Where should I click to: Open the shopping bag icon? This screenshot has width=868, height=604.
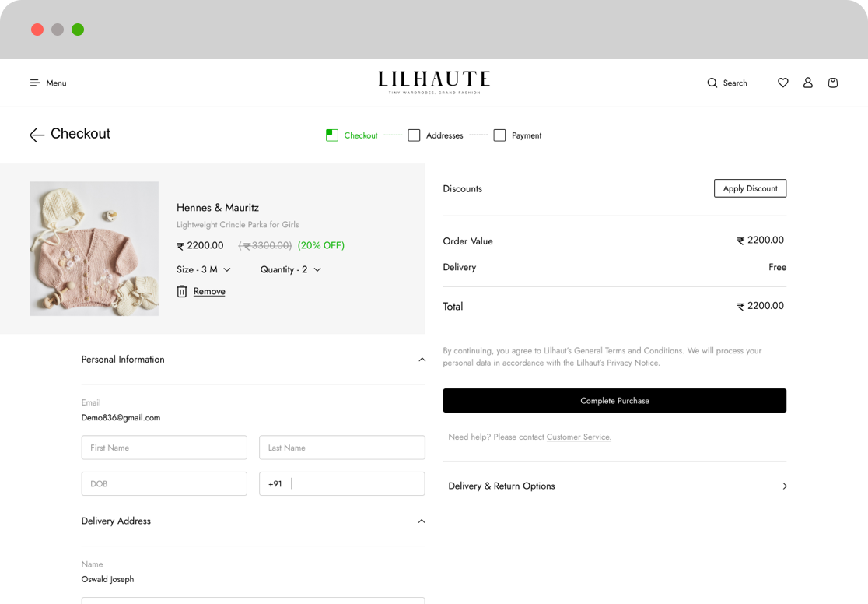833,83
